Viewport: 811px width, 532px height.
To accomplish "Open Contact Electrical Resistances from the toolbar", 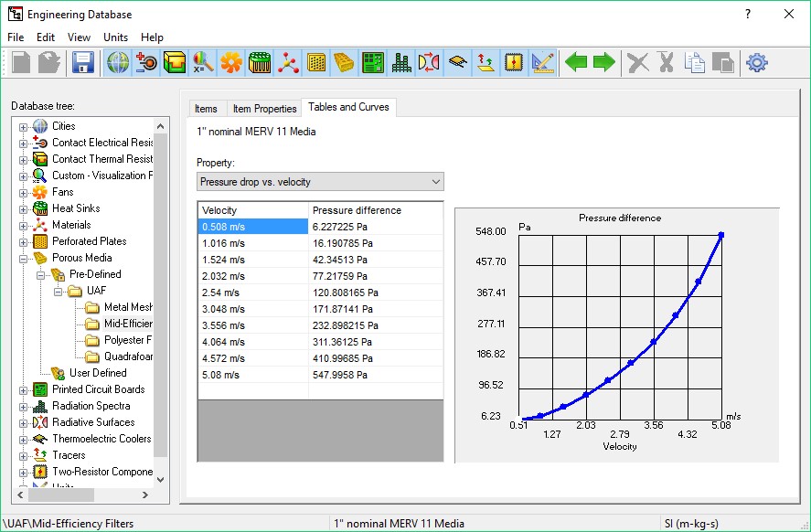I will 146,62.
